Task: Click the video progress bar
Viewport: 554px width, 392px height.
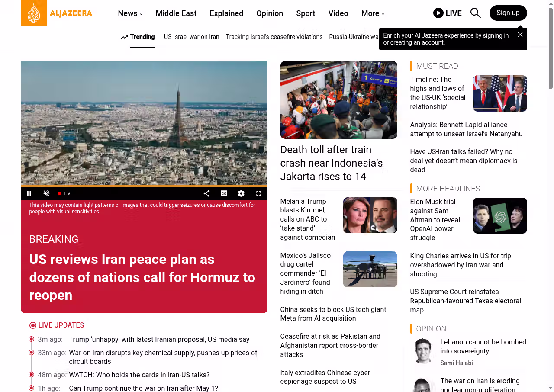Action: point(144,186)
